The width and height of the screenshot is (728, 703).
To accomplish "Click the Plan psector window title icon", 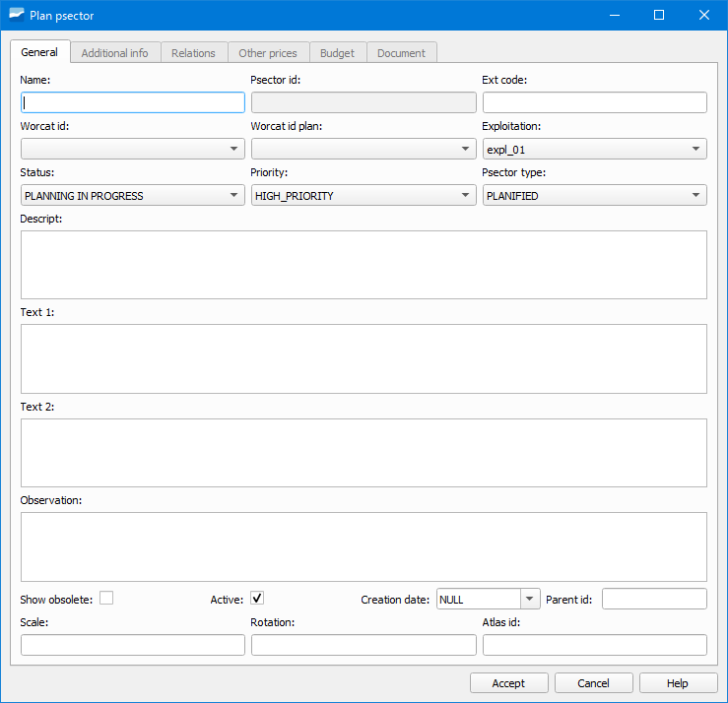I will [x=16, y=15].
